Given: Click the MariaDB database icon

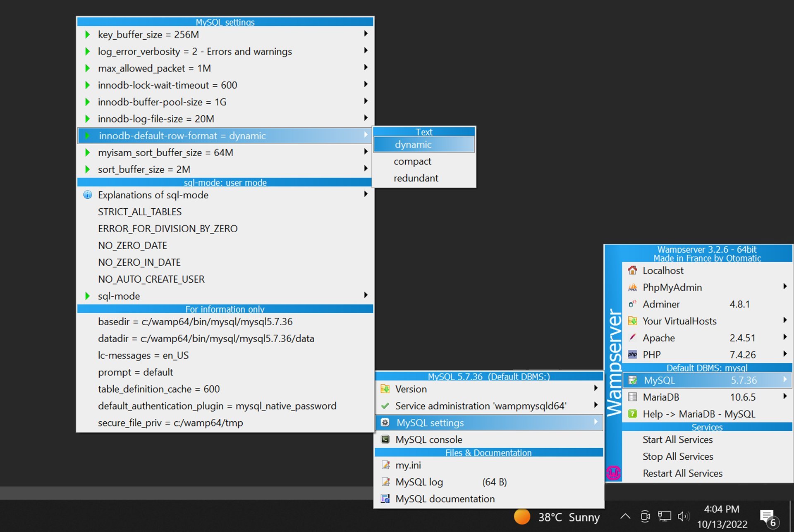Looking at the screenshot, I should pyautogui.click(x=632, y=397).
